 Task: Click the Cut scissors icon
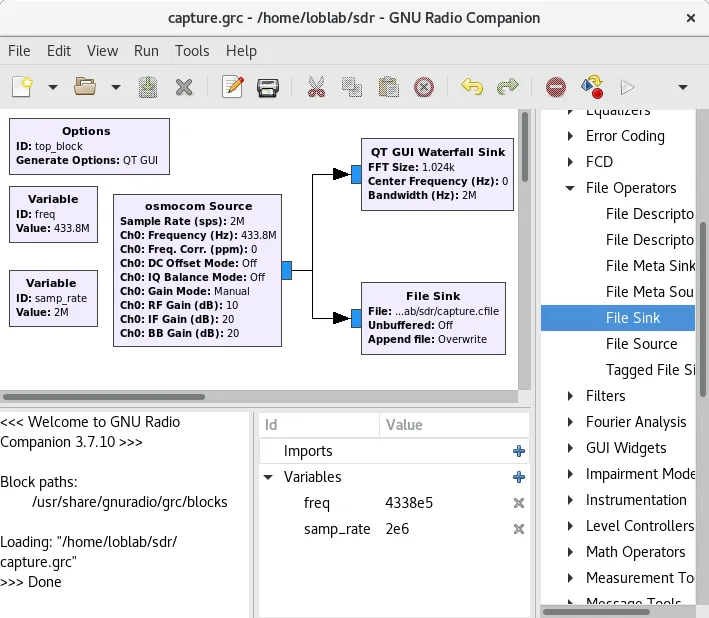(x=316, y=87)
